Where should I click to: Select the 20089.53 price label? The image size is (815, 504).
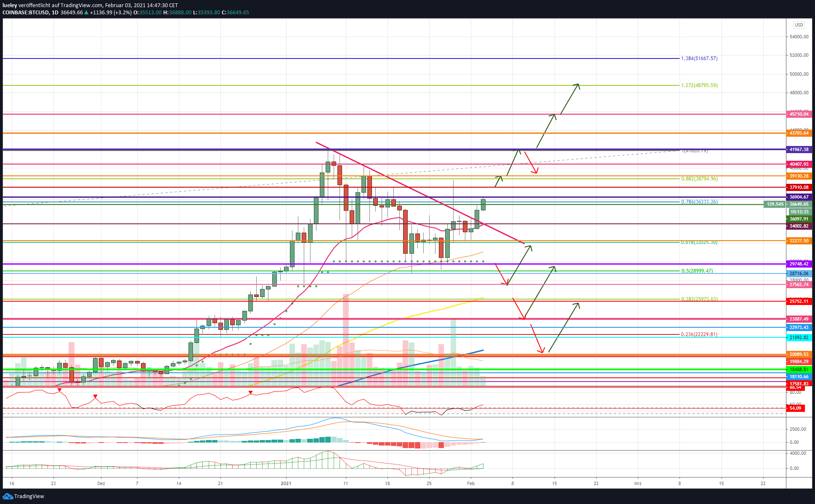coord(799,354)
